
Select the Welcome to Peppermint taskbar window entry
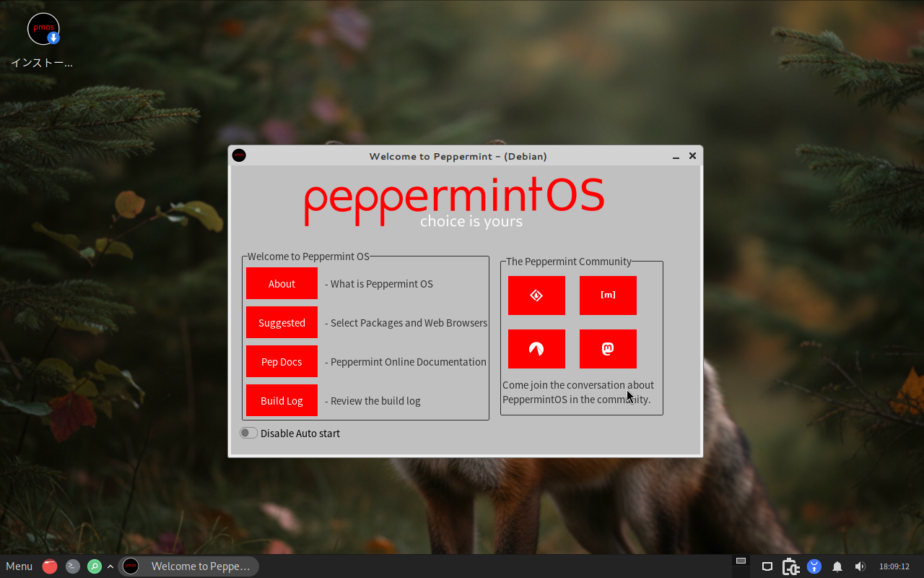(x=189, y=566)
